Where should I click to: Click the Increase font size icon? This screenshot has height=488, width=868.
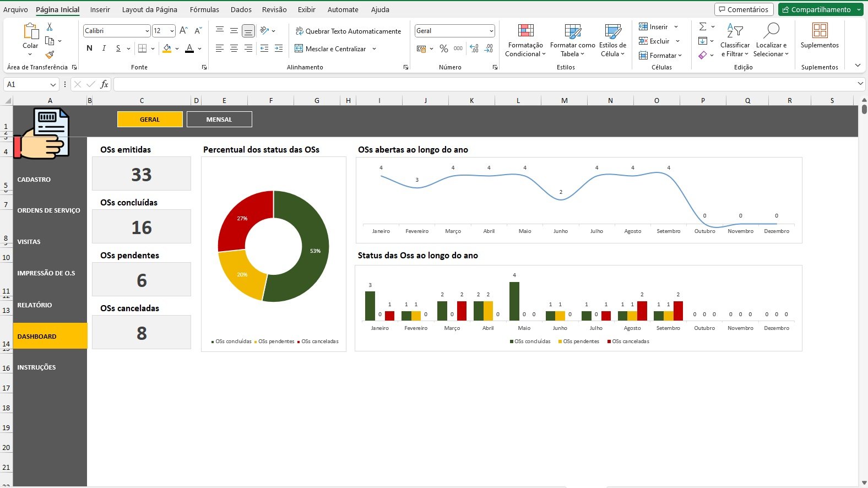pyautogui.click(x=184, y=31)
